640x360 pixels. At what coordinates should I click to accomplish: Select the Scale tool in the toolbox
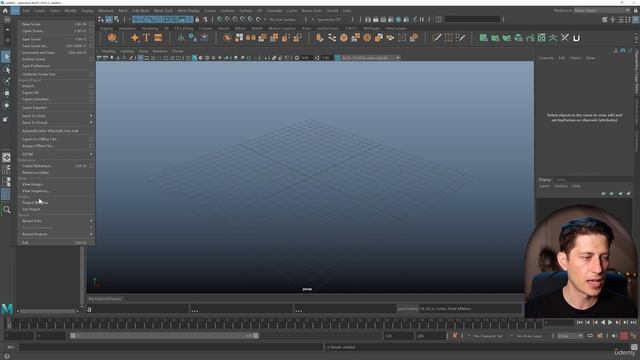pyautogui.click(x=6, y=119)
